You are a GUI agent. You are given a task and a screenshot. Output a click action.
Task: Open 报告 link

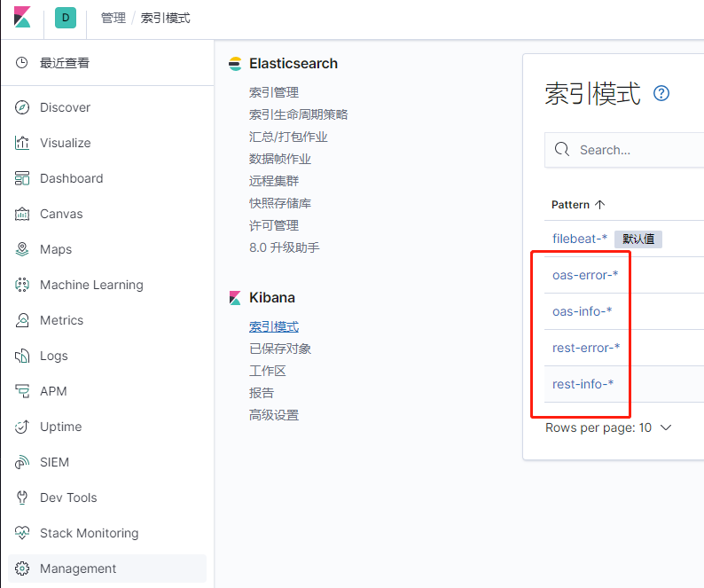pyautogui.click(x=262, y=393)
